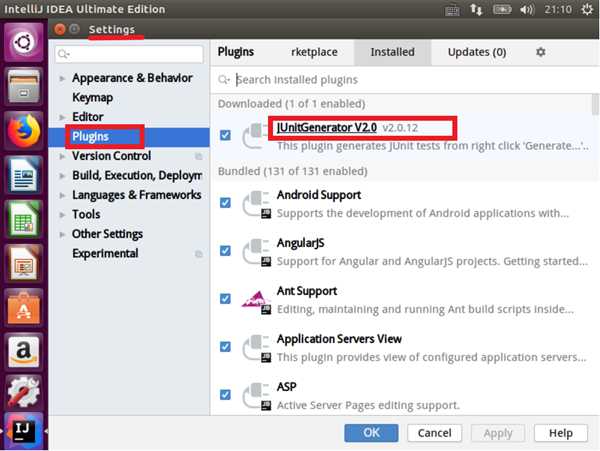600x451 pixels.
Task: Open volume indicator in top panel
Action: 527,9
